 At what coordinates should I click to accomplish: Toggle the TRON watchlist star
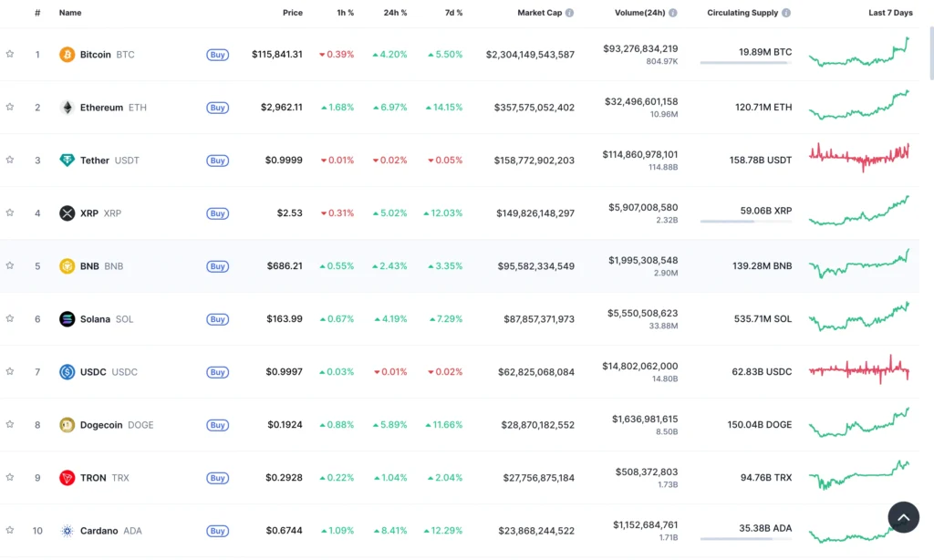coord(9,477)
